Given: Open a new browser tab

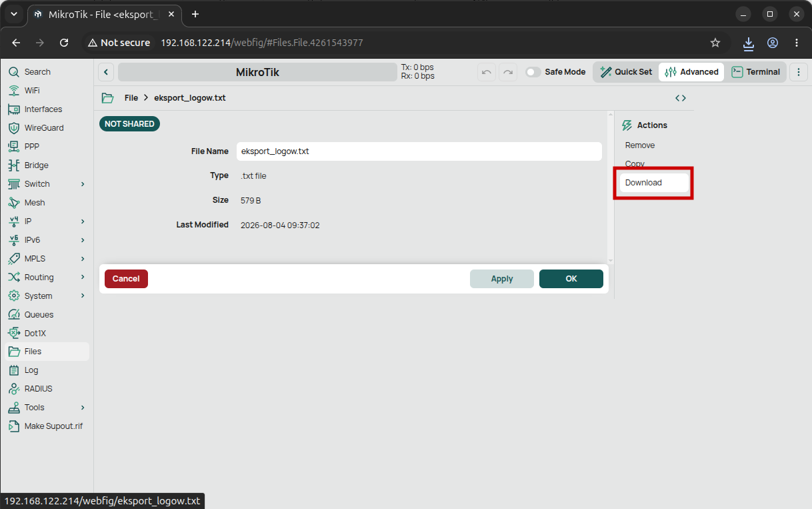Looking at the screenshot, I should pos(195,14).
